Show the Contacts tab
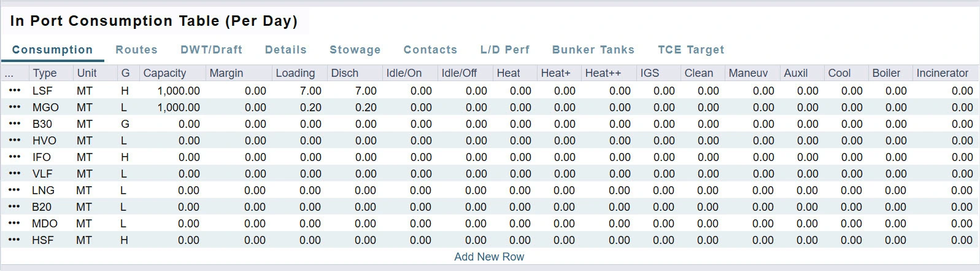The image size is (980, 271). (430, 50)
